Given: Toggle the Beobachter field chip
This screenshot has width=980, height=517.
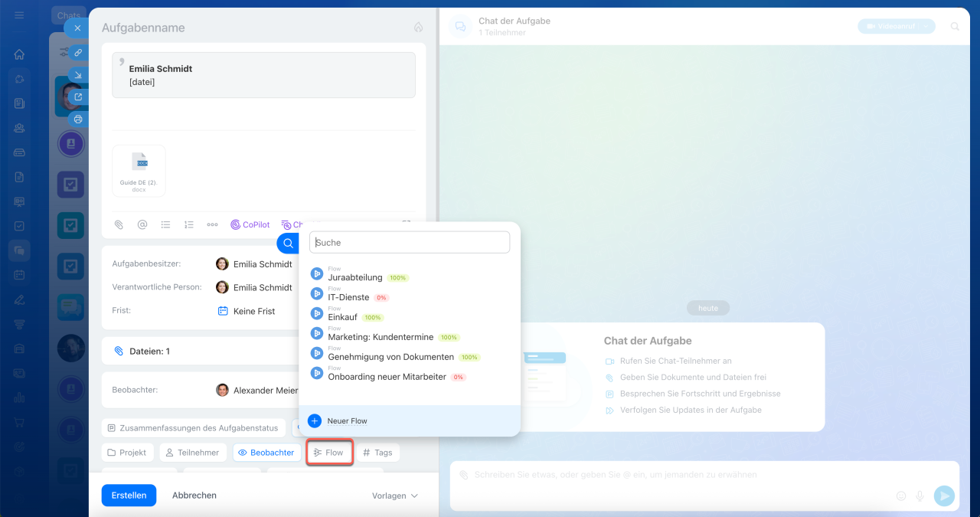Looking at the screenshot, I should pyautogui.click(x=266, y=453).
